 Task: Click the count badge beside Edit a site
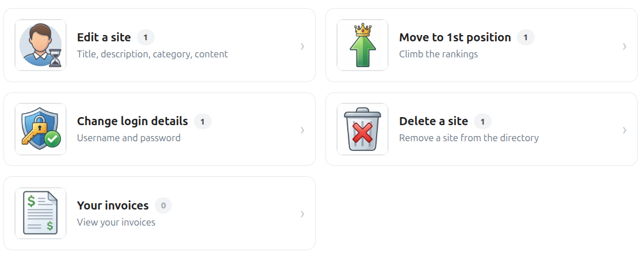pos(145,38)
